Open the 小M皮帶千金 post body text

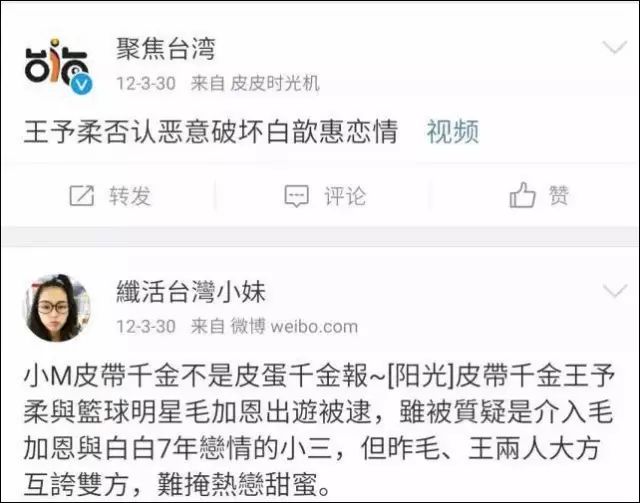point(319,430)
